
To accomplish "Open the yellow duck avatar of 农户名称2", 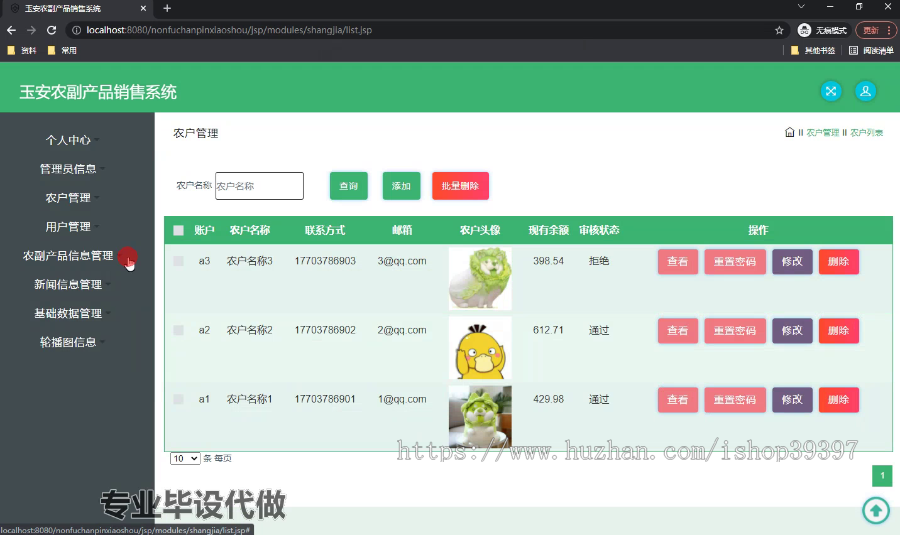I will [480, 347].
